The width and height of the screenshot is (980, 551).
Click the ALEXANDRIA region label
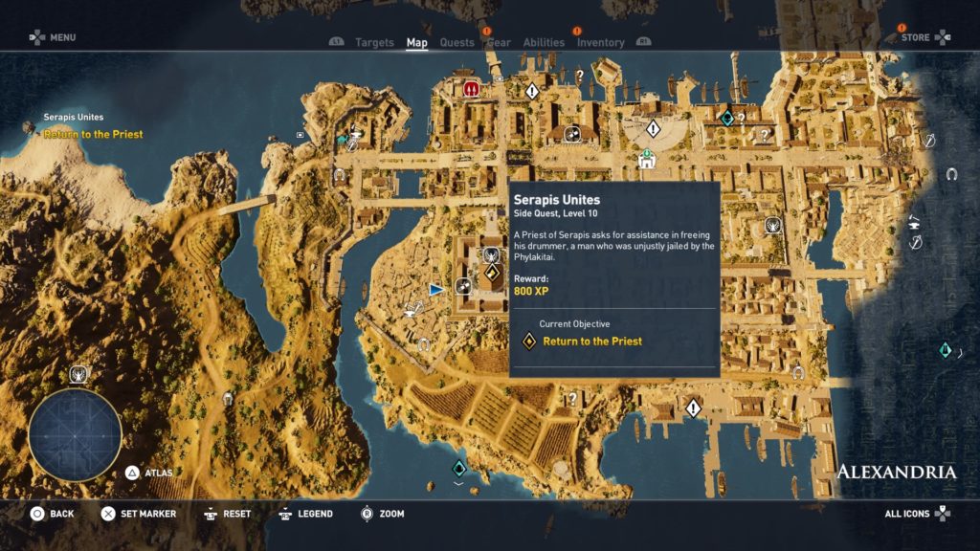point(896,473)
